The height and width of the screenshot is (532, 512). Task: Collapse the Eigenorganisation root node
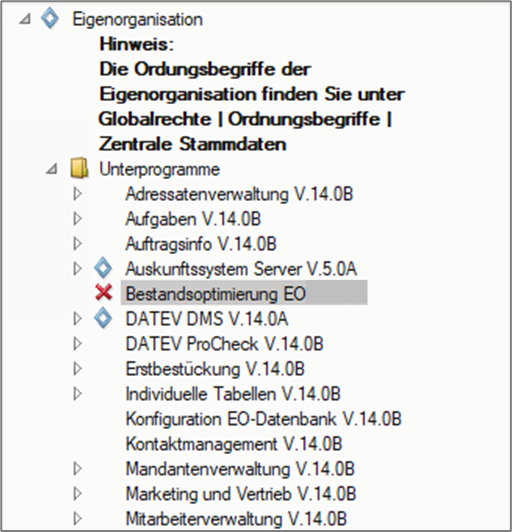click(25, 20)
